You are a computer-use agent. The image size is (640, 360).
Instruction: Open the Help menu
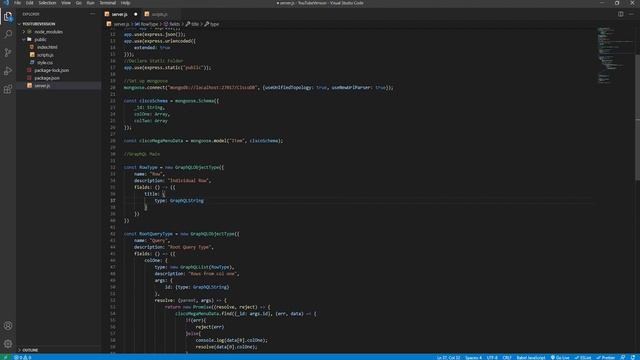pyautogui.click(x=125, y=3)
